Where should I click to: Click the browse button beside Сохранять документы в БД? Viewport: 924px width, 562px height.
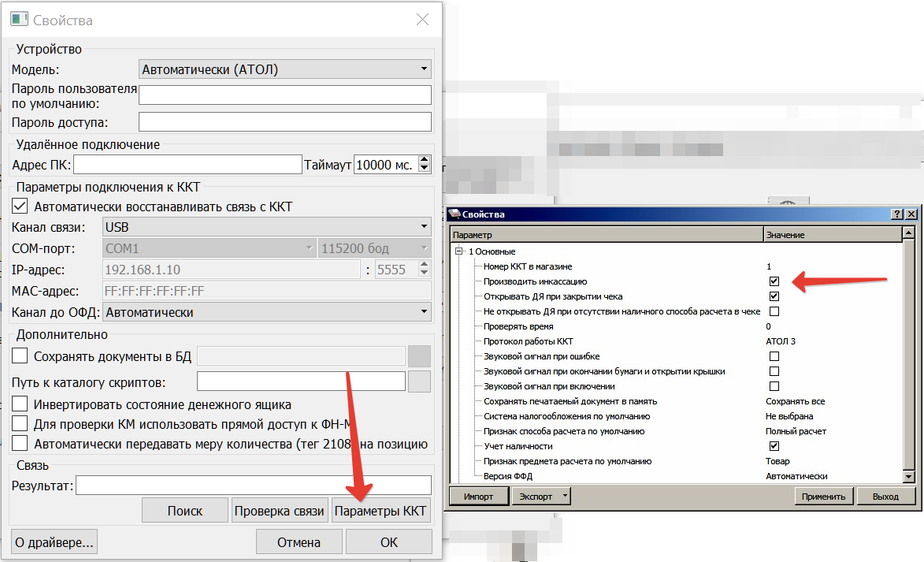click(420, 356)
